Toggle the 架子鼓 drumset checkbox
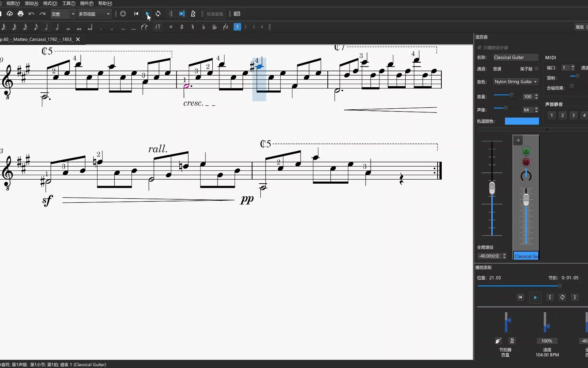The width and height of the screenshot is (588, 368). (537, 68)
